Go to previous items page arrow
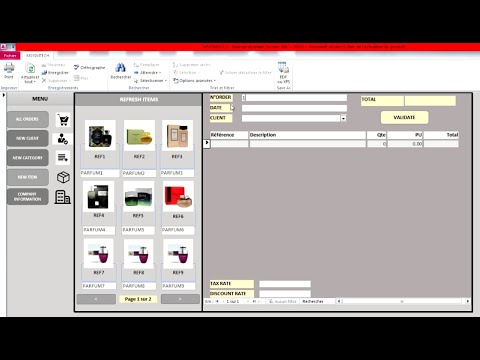The image size is (480, 360). pyautogui.click(x=96, y=299)
